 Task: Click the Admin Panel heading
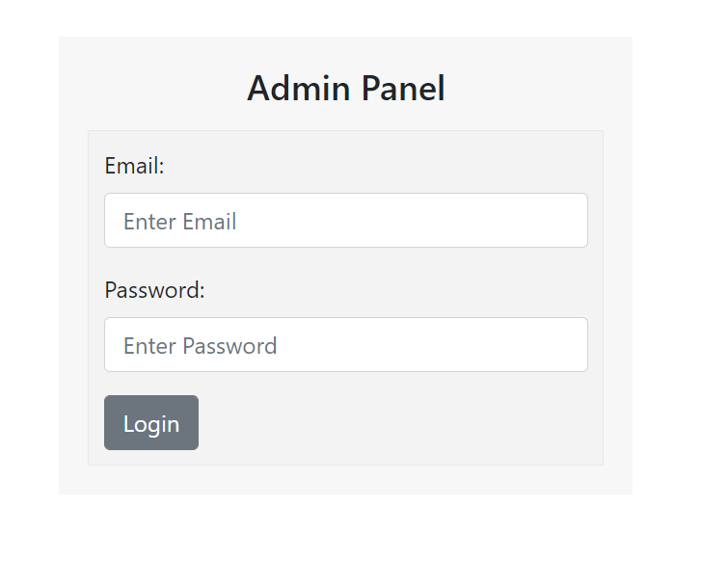[x=345, y=89]
